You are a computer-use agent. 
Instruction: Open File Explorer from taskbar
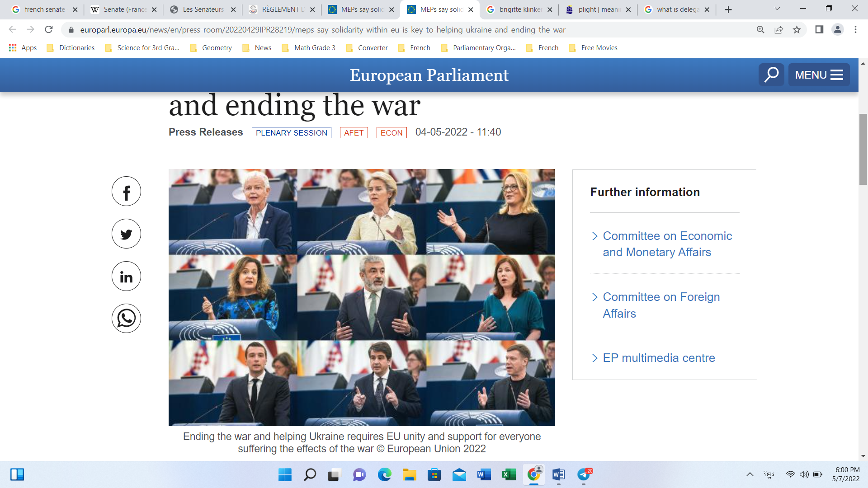tap(409, 474)
